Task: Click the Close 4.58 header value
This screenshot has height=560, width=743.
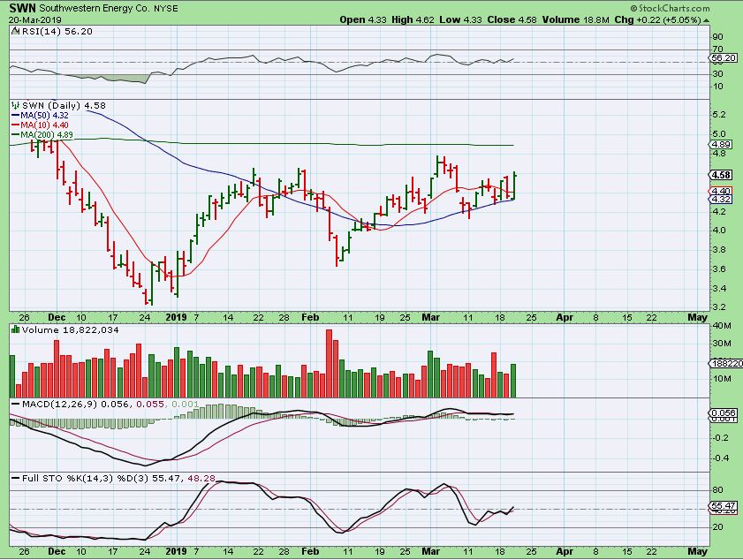Action: [512, 20]
